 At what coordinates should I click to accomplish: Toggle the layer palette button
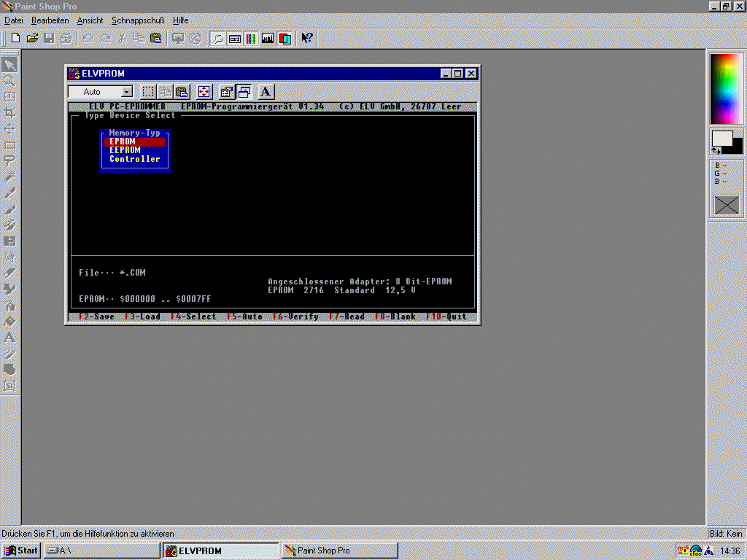tap(285, 38)
